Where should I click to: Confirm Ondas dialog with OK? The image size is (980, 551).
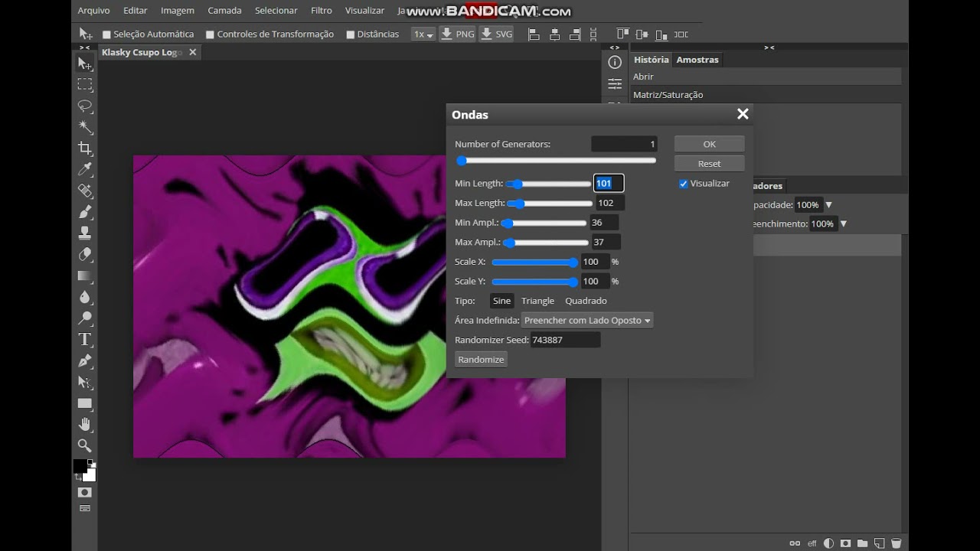(710, 144)
